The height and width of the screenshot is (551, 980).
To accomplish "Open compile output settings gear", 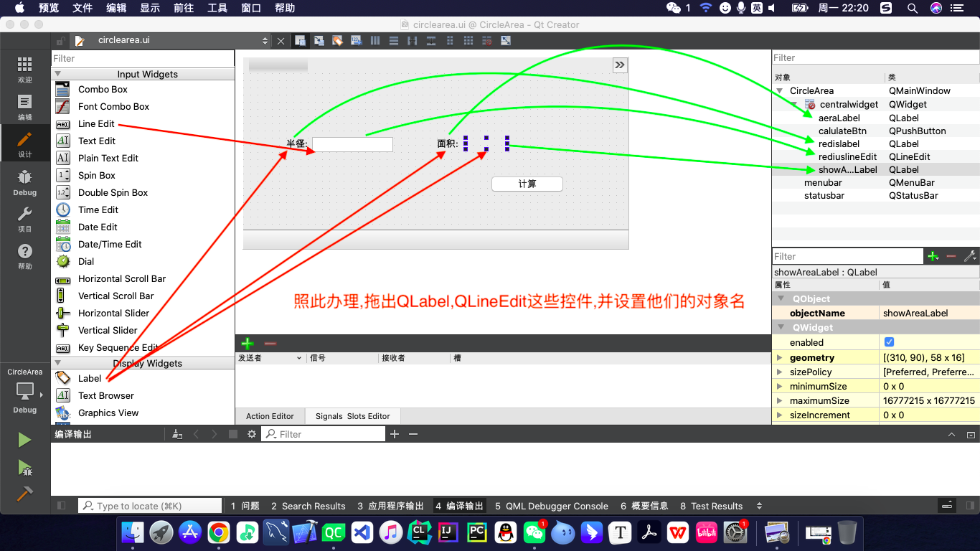I will coord(251,434).
